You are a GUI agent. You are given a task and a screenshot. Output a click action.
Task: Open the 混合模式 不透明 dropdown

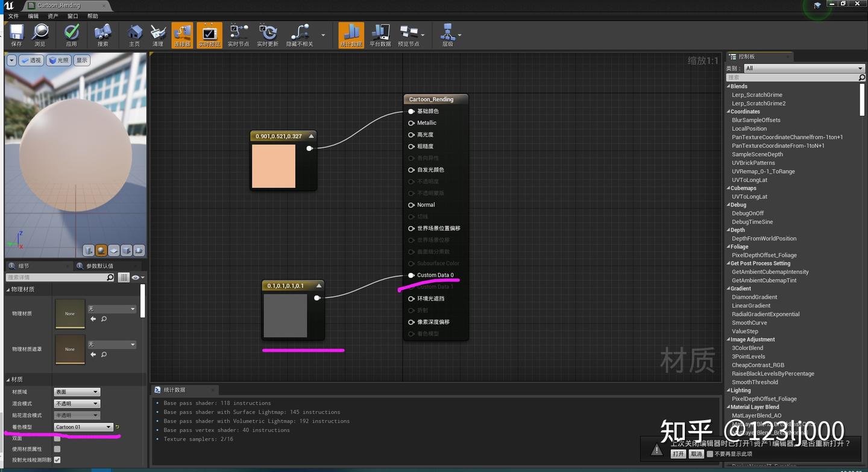pos(77,404)
